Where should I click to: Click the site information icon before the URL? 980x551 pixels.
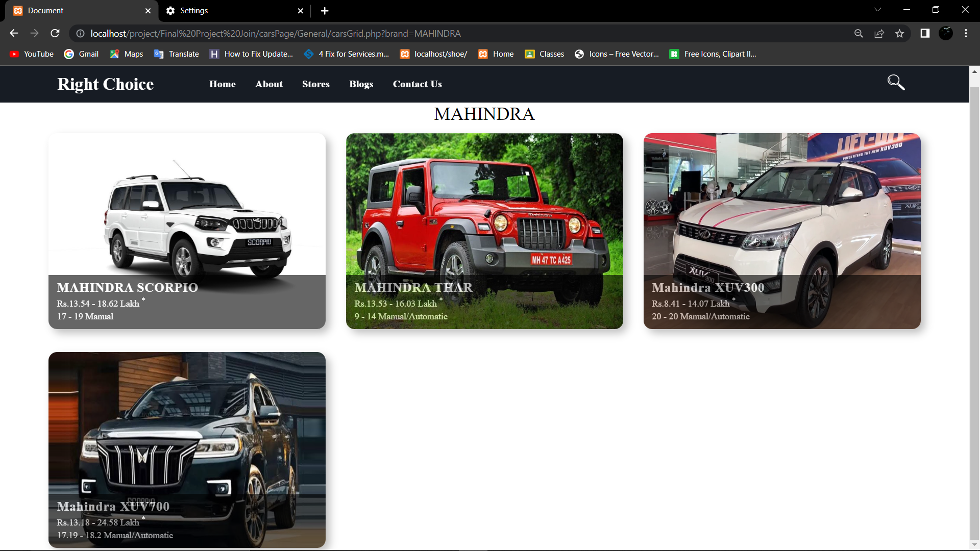80,33
